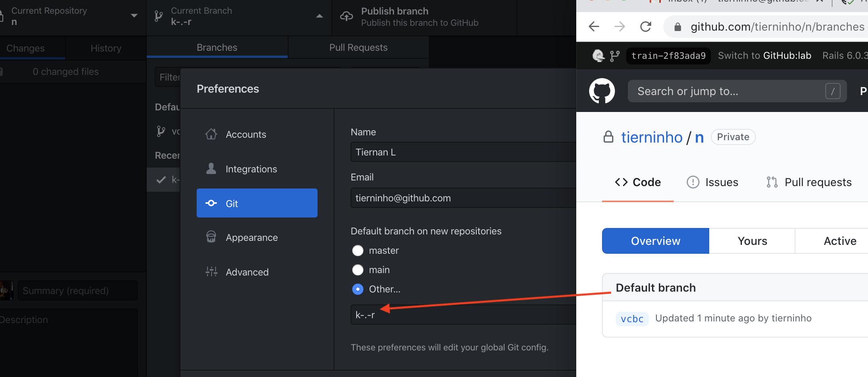
Task: Edit the custom branch name field k-.-r
Action: click(x=463, y=315)
